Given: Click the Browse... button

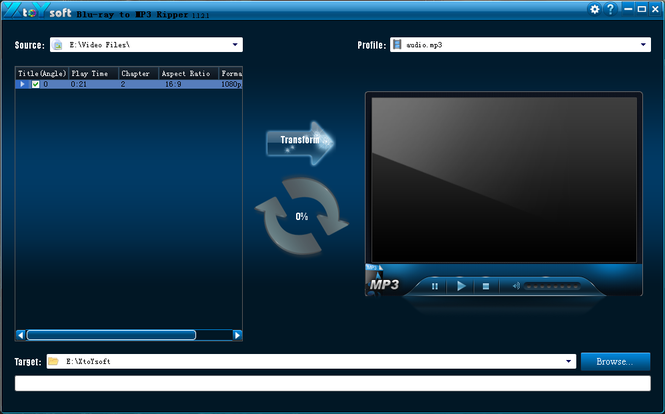Looking at the screenshot, I should [x=615, y=361].
